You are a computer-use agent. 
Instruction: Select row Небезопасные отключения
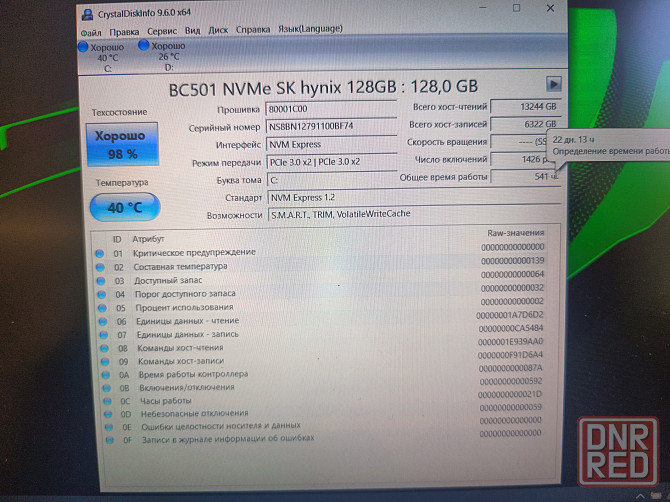tap(325, 411)
